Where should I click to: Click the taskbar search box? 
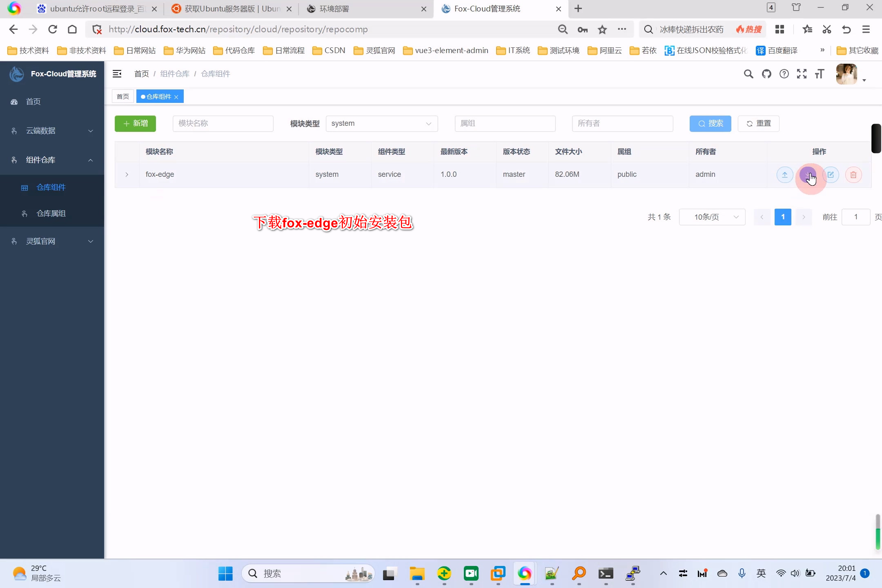[x=308, y=574]
